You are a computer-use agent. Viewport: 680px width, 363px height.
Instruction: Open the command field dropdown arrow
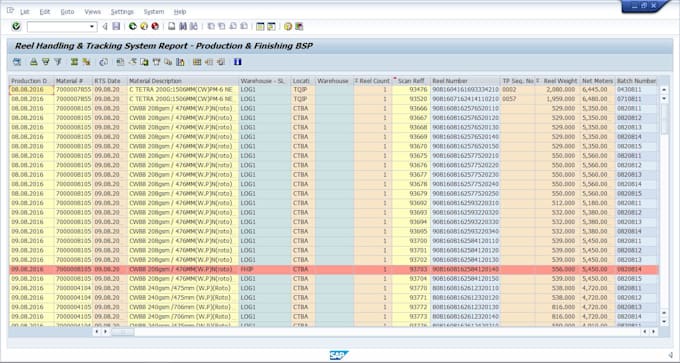click(92, 27)
